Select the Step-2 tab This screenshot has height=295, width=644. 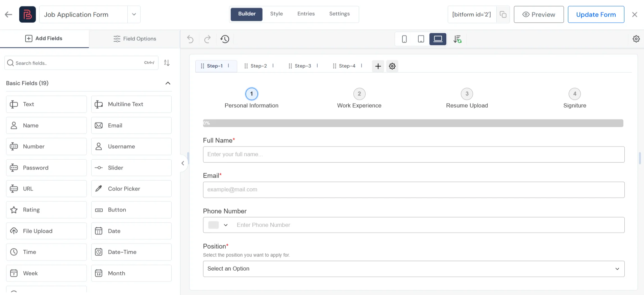coord(258,66)
